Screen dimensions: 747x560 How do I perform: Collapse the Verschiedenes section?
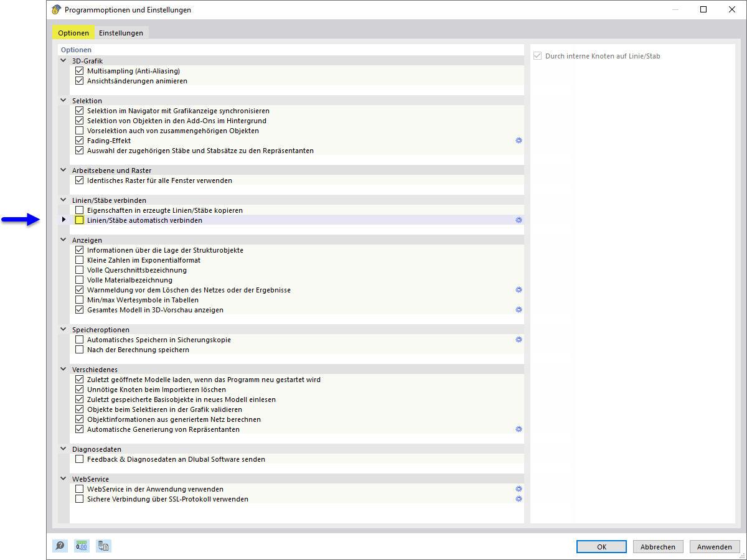[63, 369]
